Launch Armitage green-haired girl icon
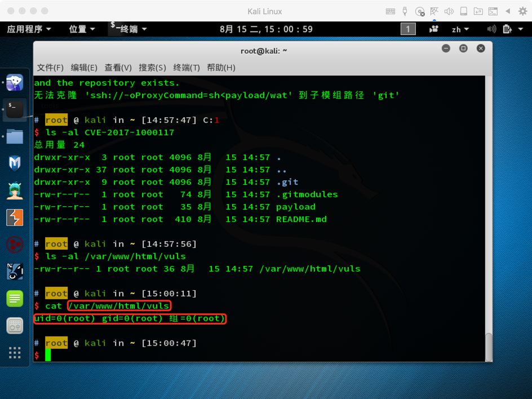The height and width of the screenshot is (399, 532). click(15, 190)
